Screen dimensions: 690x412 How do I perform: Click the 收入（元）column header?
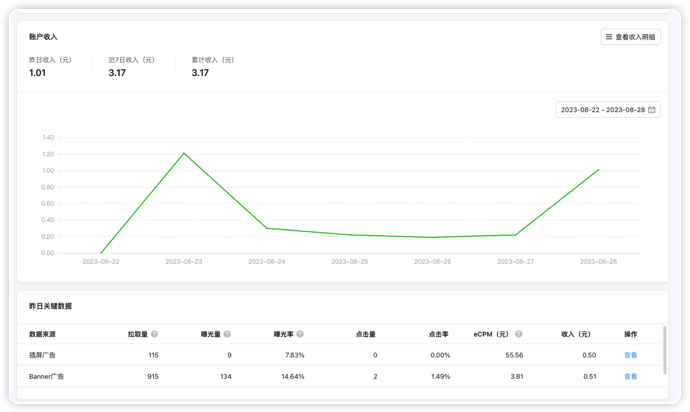(576, 334)
